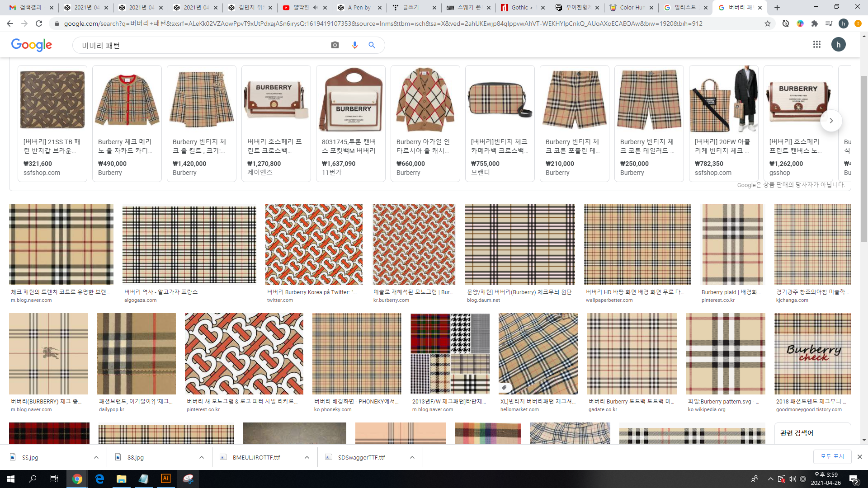
Task: Open the red monogram pattern thumbnail
Action: (314, 244)
